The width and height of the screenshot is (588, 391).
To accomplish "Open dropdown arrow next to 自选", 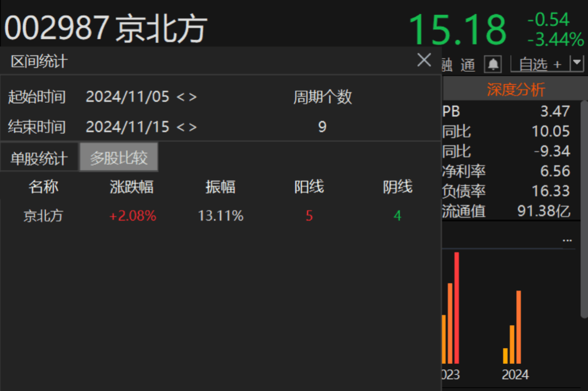I will point(577,63).
